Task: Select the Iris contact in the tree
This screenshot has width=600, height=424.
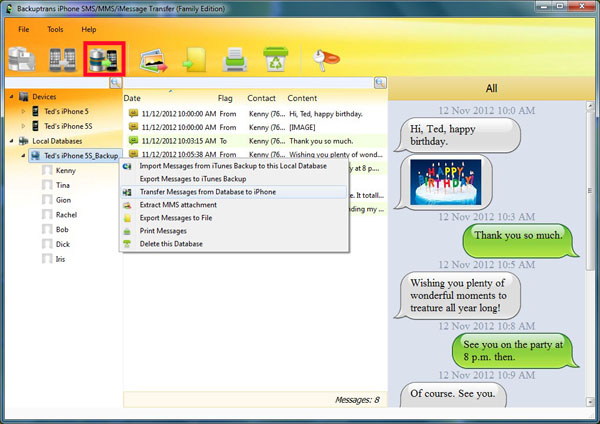Action: (60, 259)
